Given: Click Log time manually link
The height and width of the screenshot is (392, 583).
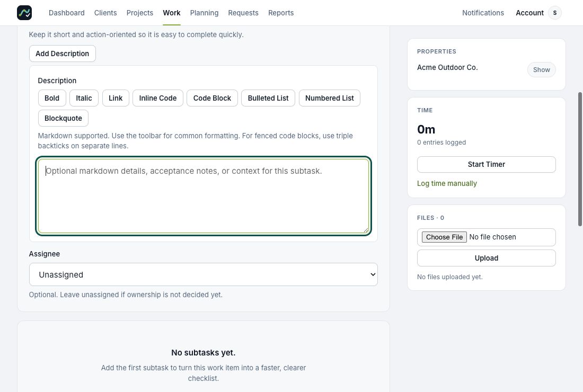Looking at the screenshot, I should click(x=447, y=184).
